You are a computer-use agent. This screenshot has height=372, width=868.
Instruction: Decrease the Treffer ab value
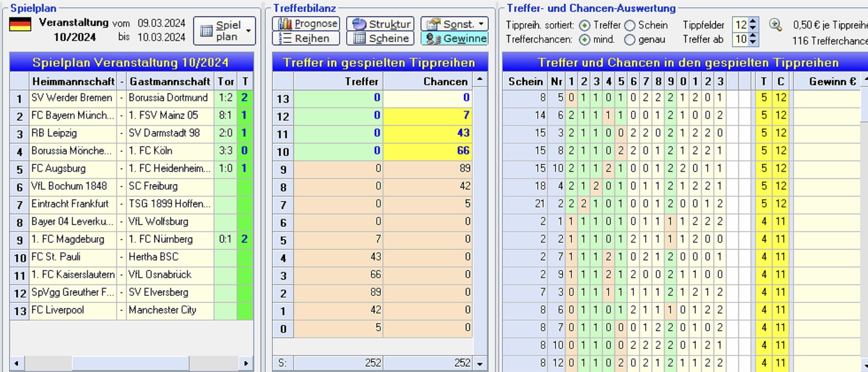click(x=754, y=42)
